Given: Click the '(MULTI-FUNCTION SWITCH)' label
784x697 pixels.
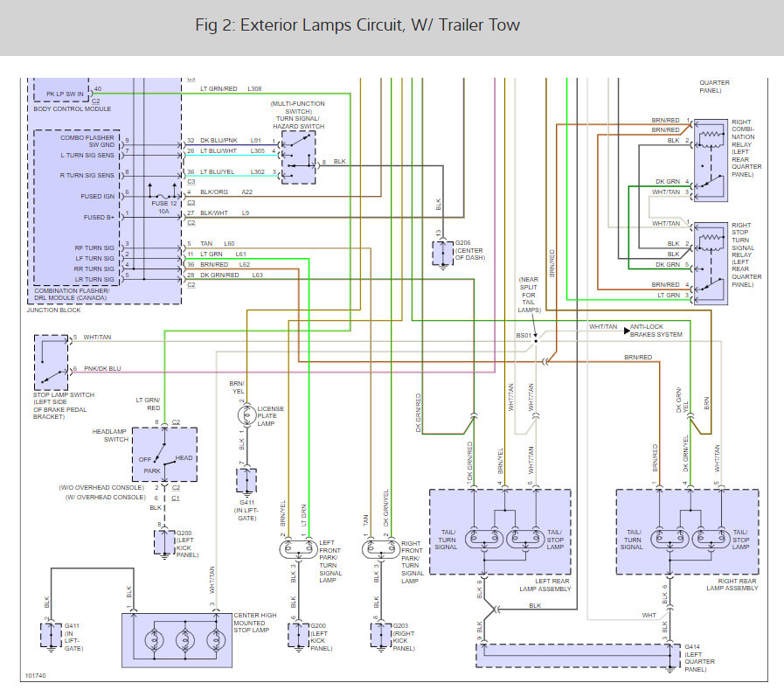Looking at the screenshot, I should pyautogui.click(x=298, y=108).
